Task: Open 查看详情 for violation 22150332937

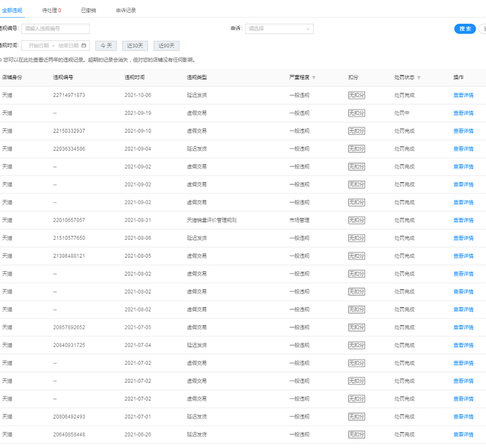Action: click(464, 131)
